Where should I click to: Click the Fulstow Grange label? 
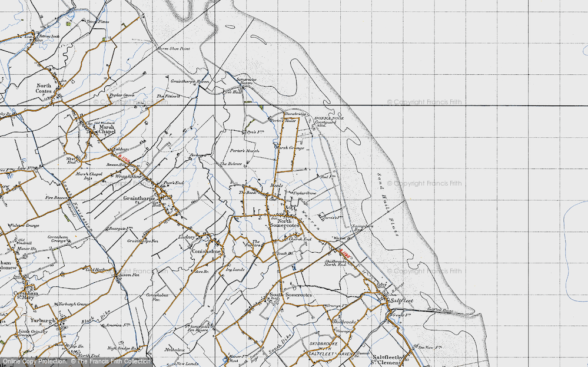pyautogui.click(x=24, y=226)
